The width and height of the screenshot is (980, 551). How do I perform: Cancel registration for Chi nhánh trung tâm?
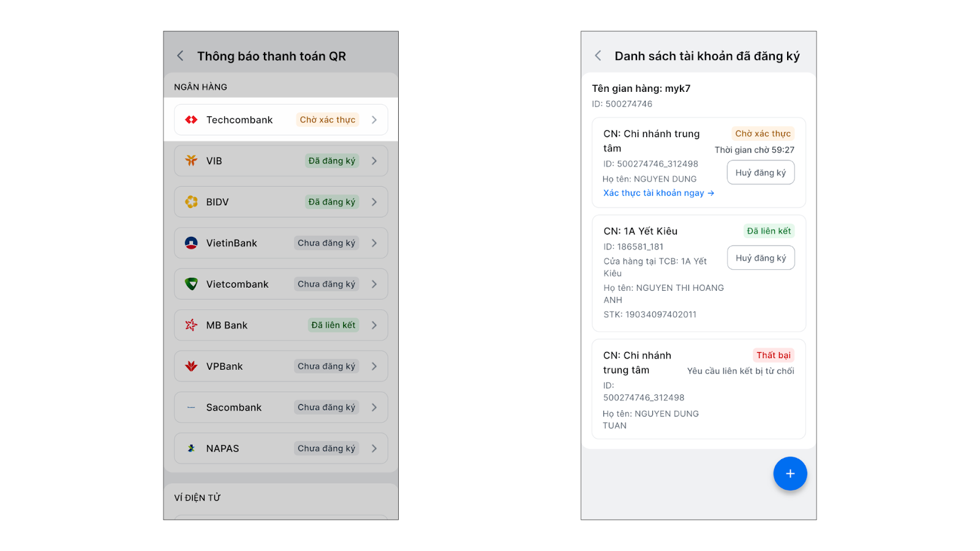click(761, 173)
